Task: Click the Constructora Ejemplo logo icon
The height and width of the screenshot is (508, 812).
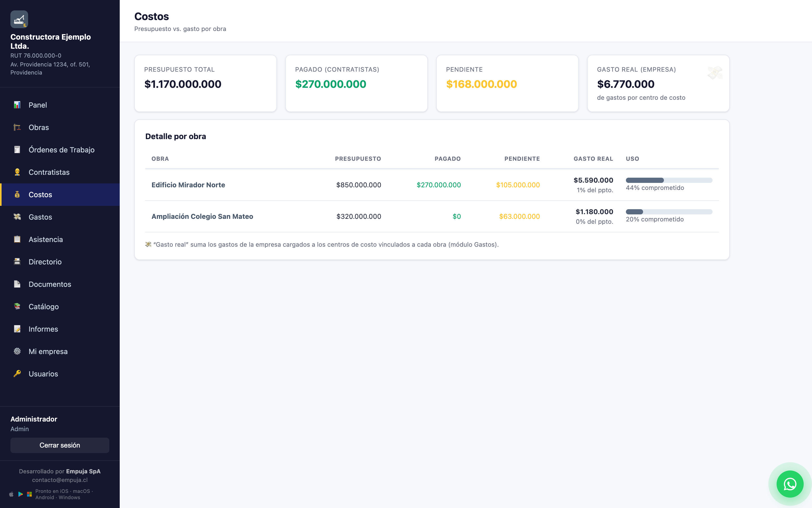Action: (x=19, y=19)
